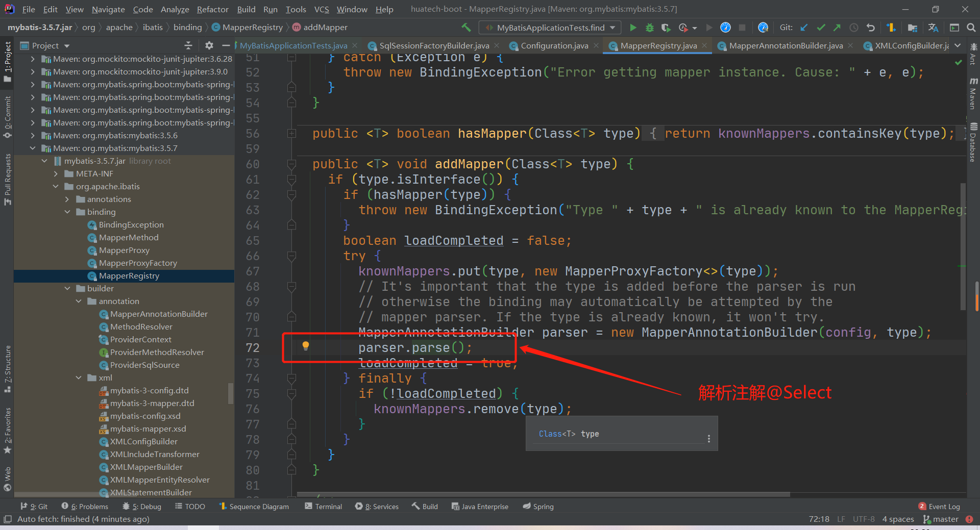The height and width of the screenshot is (530, 980).
Task: Click the editor vertical scrollbar thumb
Action: point(963,246)
